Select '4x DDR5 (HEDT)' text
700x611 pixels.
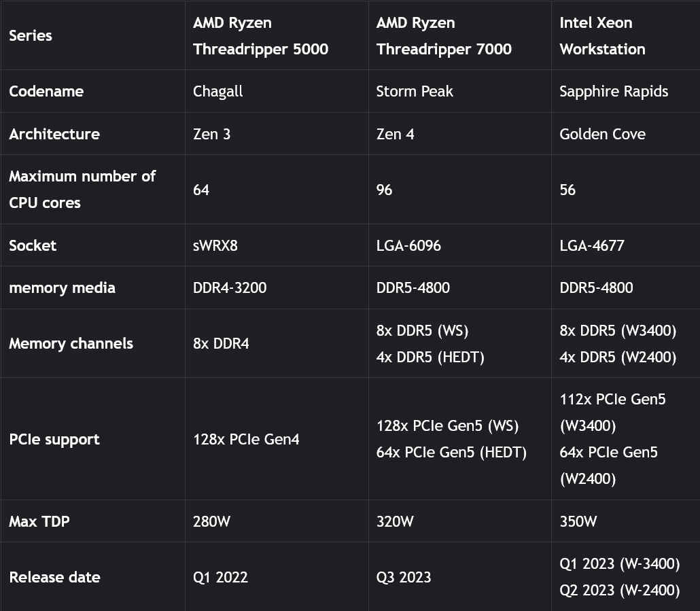point(430,357)
